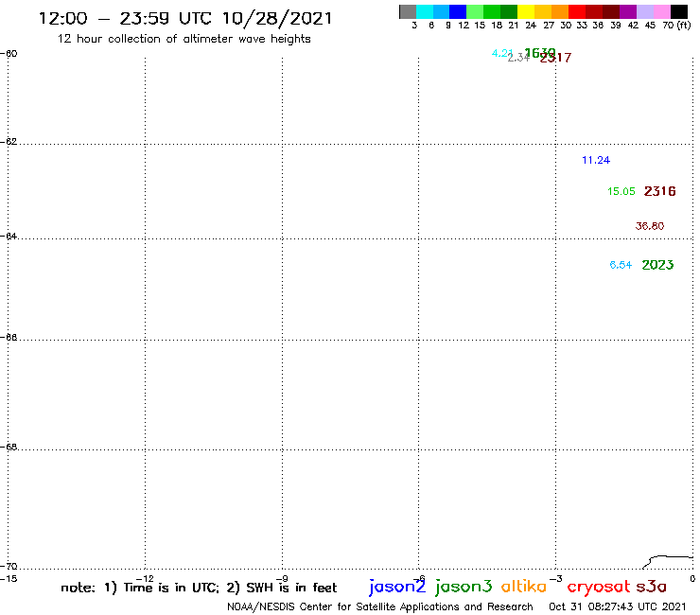700x615 pixels.
Task: Select the jason3 satellite legend label
Action: 464,587
